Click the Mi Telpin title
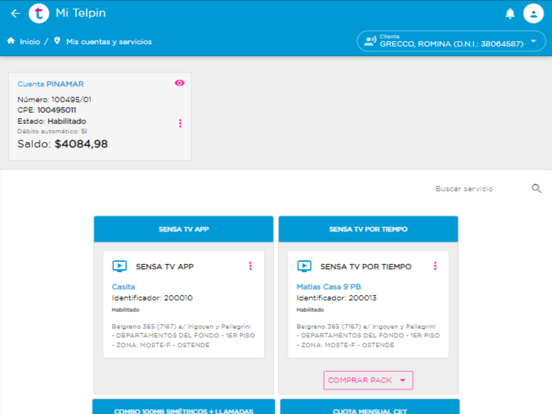 coord(81,13)
